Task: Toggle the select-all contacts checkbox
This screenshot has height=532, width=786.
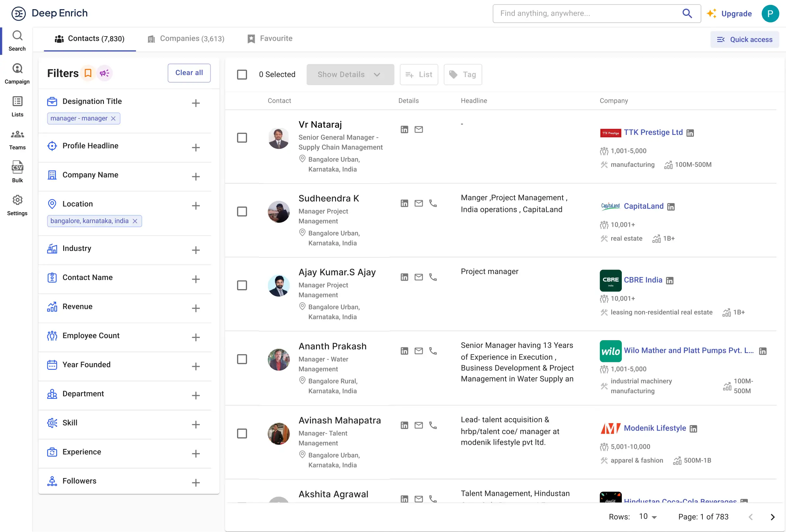Action: [242, 74]
